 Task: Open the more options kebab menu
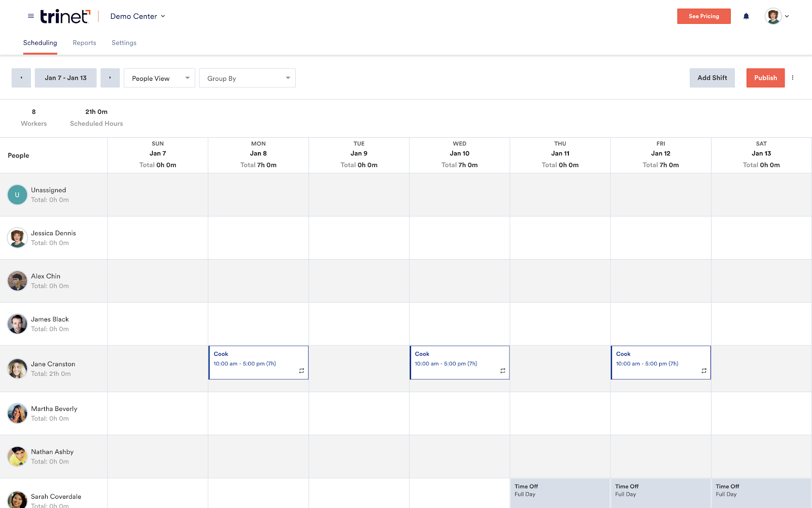tap(793, 78)
